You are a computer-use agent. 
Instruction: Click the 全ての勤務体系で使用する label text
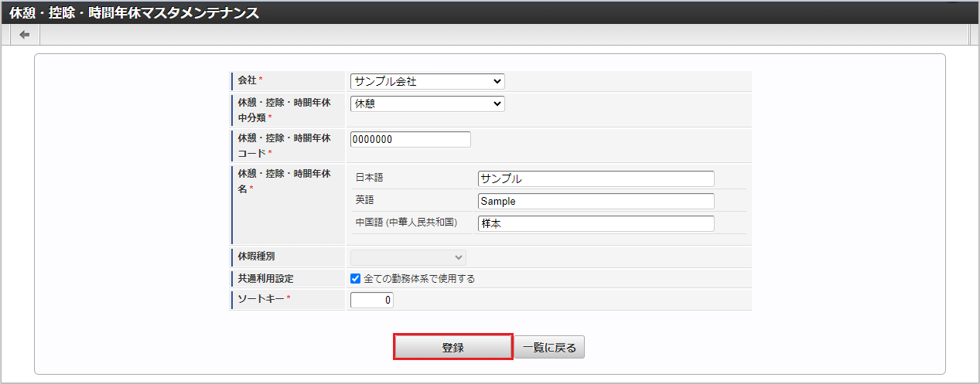(x=419, y=279)
